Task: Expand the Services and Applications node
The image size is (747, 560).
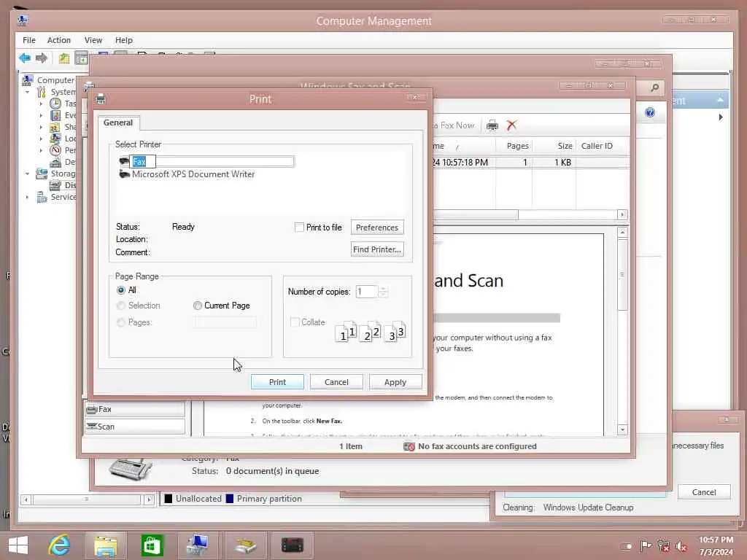Action: tap(27, 197)
